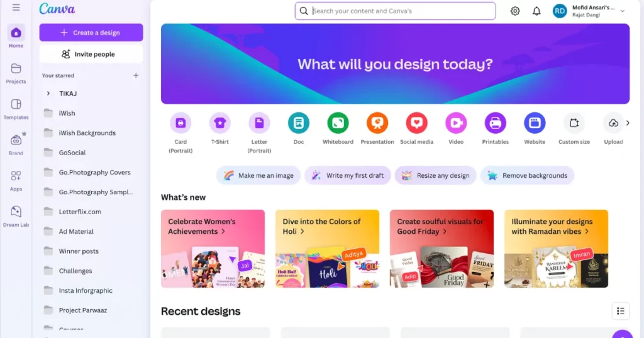Open the Printables icon

496,123
